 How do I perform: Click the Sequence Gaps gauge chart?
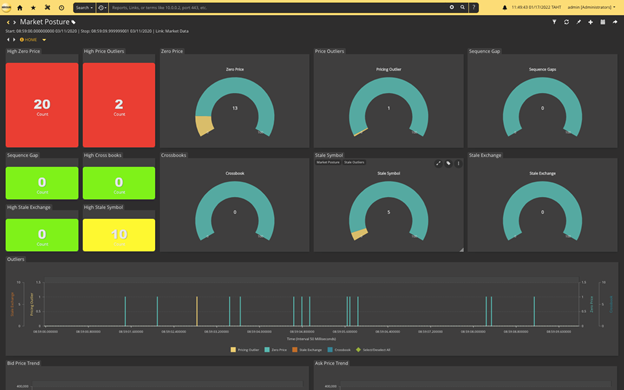(x=542, y=107)
